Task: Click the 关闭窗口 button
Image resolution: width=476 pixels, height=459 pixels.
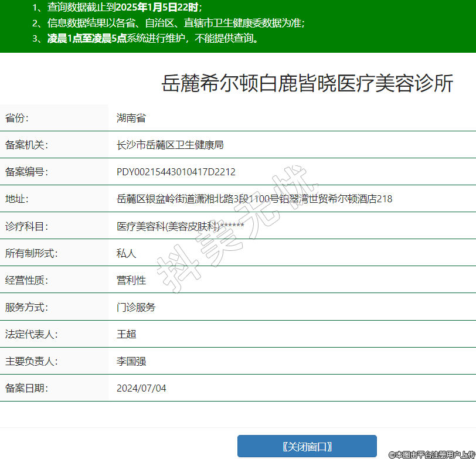Action: click(x=307, y=446)
